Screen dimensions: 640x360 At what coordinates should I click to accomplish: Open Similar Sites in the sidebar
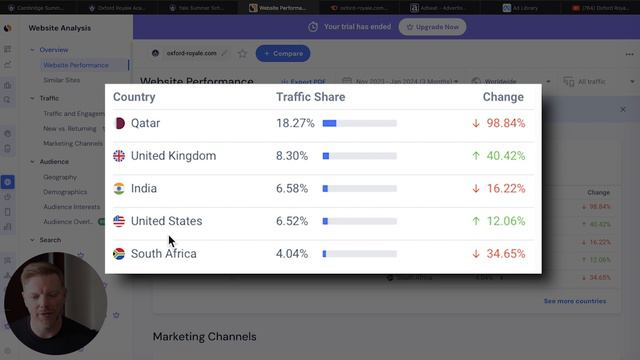tap(62, 80)
